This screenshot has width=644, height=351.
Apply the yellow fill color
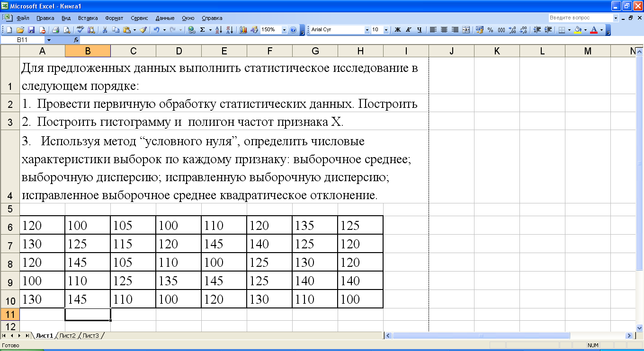click(578, 30)
